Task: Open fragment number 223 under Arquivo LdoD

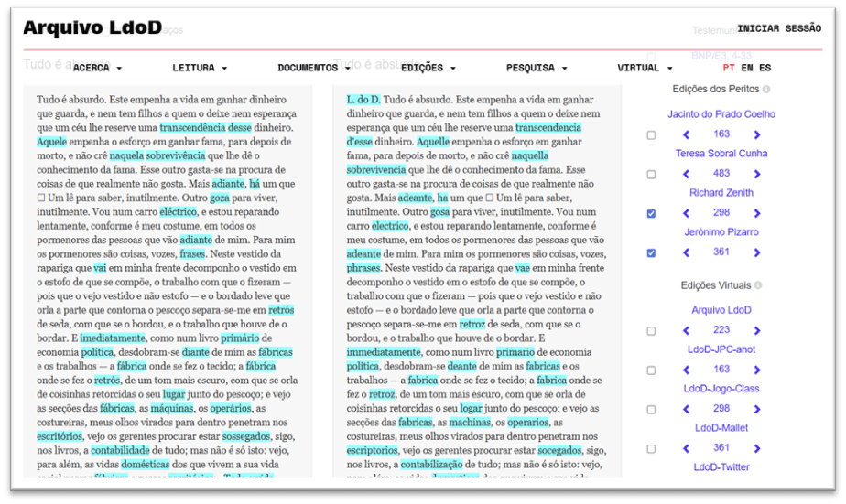Action: coord(721,330)
